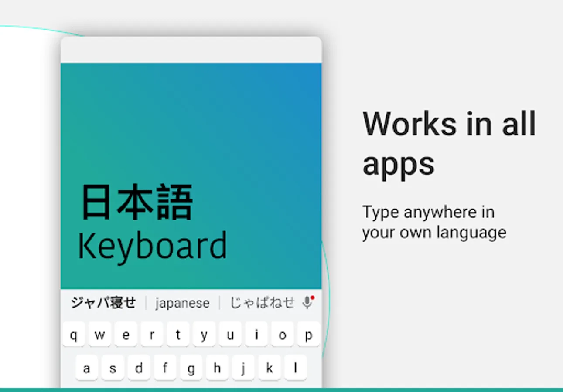
Task: Click the '日本語' heading text
Action: pyautogui.click(x=137, y=203)
